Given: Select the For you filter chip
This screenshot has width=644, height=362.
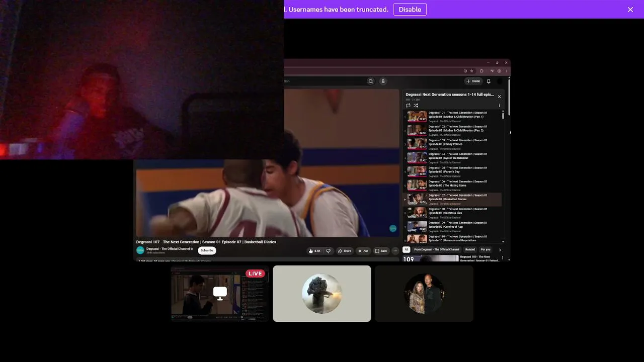Looking at the screenshot, I should pos(486,249).
